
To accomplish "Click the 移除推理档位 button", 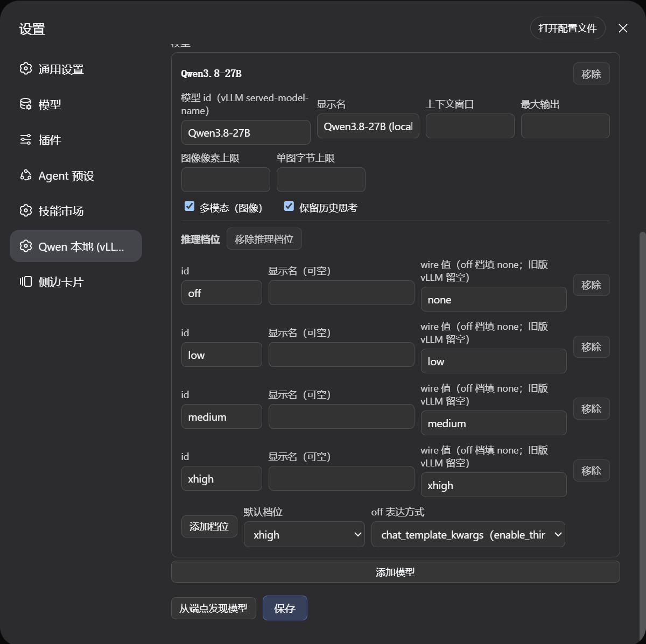I will click(x=264, y=239).
